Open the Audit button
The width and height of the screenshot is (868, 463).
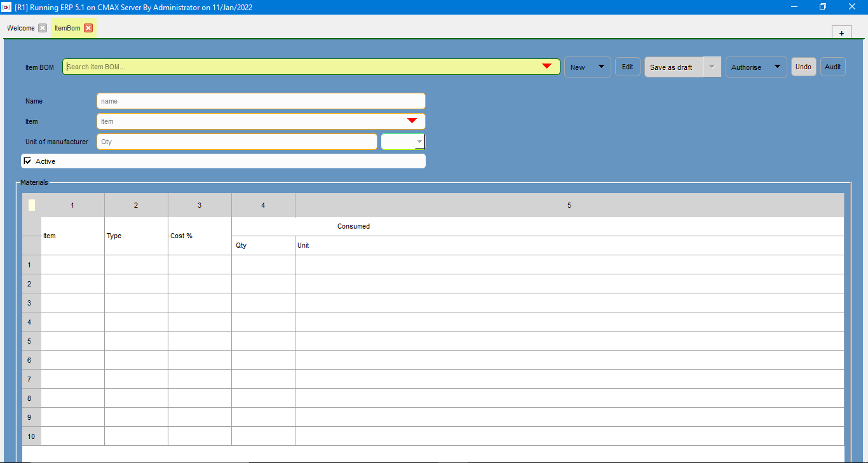tap(832, 67)
